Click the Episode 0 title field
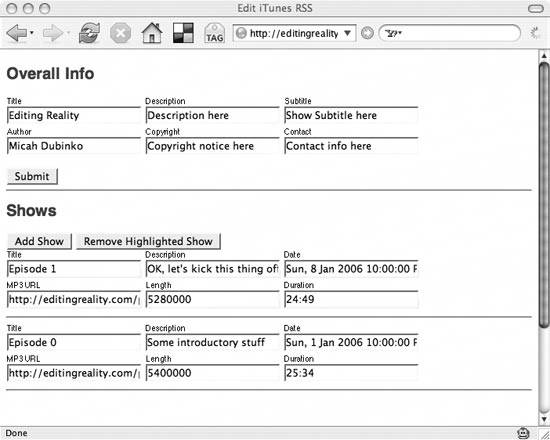 74,342
